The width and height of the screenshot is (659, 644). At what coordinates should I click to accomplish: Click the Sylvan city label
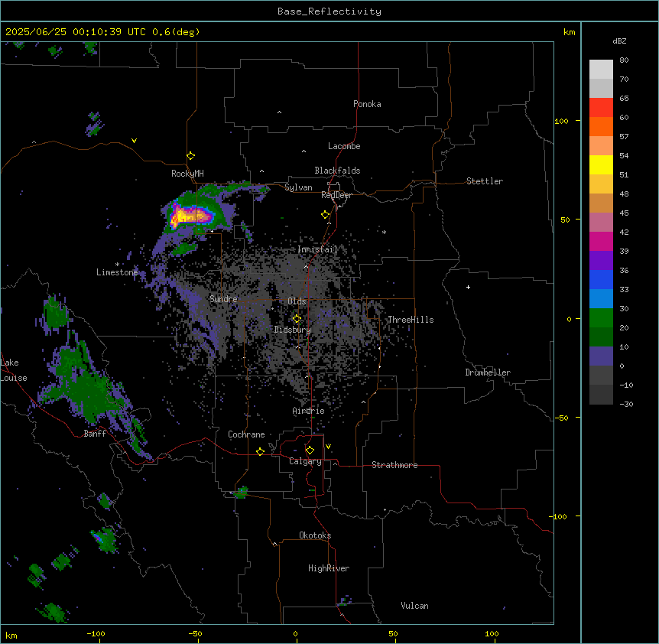click(298, 187)
